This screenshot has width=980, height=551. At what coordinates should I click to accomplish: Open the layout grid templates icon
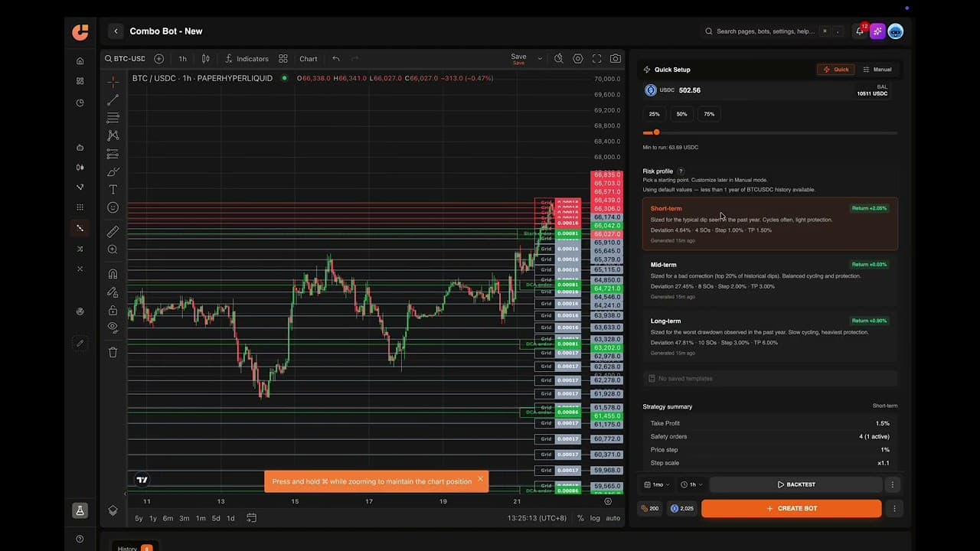pos(283,59)
